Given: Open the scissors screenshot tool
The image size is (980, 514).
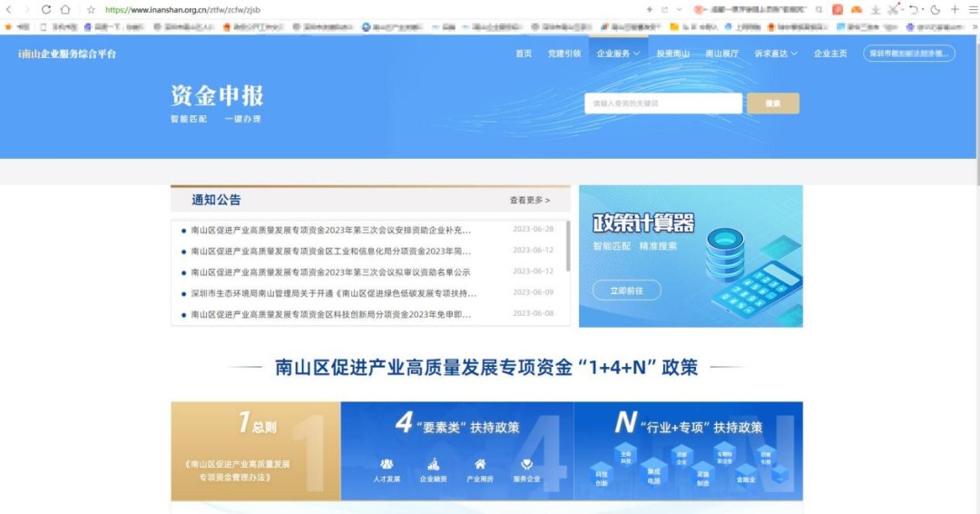Looking at the screenshot, I should click(893, 9).
